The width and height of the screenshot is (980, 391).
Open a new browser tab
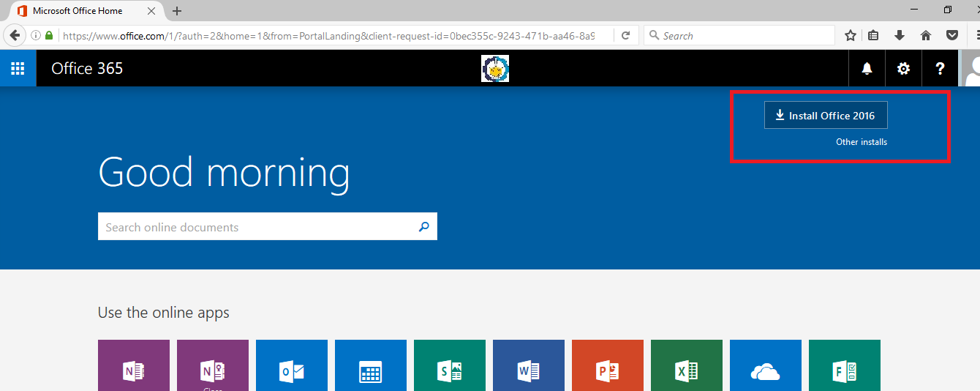(177, 11)
